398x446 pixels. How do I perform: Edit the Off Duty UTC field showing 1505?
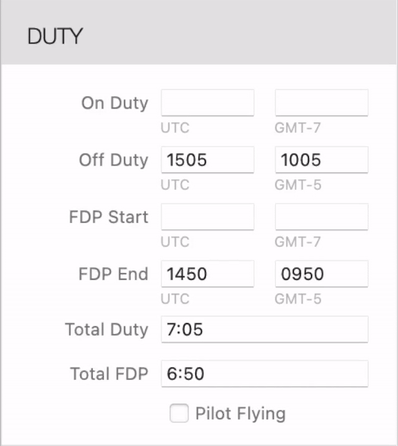208,160
